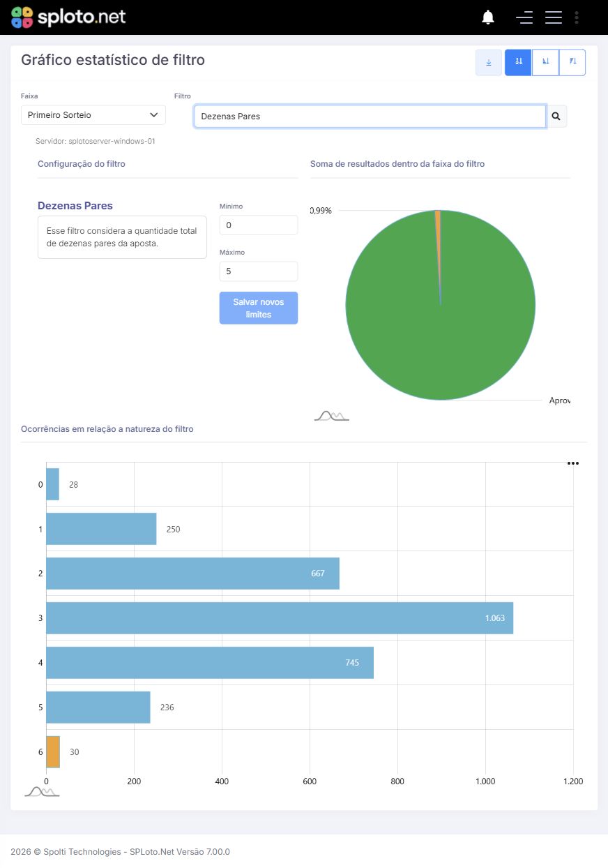Click the Filtro field with Dezenas Pares
This screenshot has height=868, width=608.
(370, 117)
